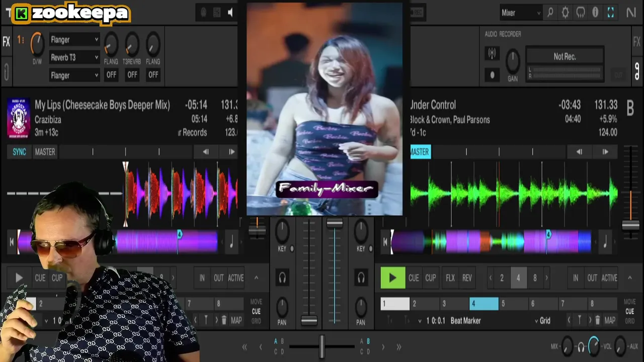Open right FX panel tab
Image resolution: width=644 pixels, height=362 pixels.
point(637,42)
